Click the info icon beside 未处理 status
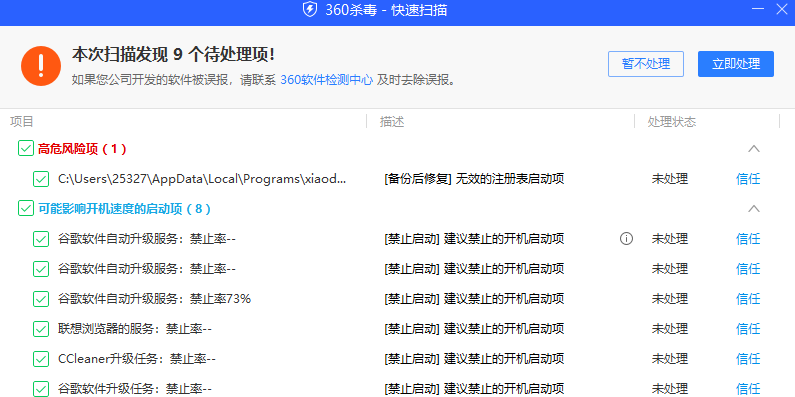This screenshot has height=397, width=795. click(x=626, y=238)
